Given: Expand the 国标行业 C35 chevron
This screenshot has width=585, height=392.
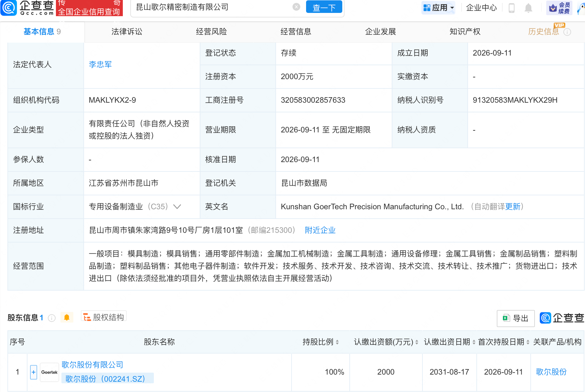Looking at the screenshot, I should (177, 207).
